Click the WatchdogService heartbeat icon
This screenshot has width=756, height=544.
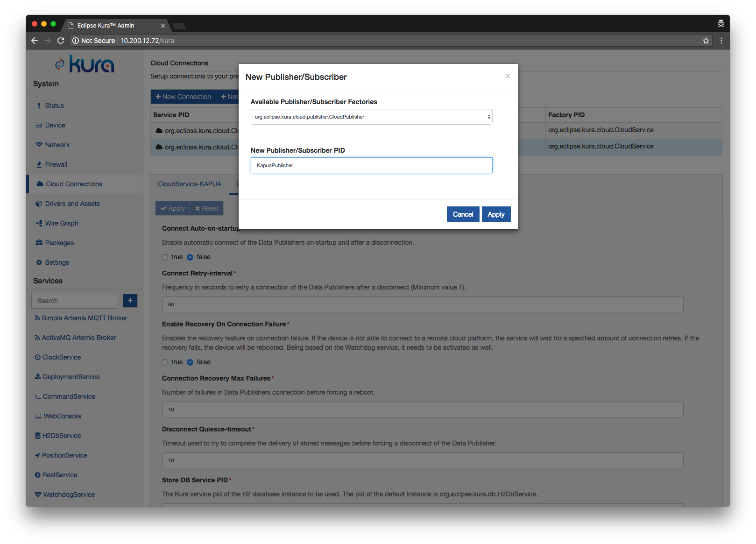[x=38, y=495]
